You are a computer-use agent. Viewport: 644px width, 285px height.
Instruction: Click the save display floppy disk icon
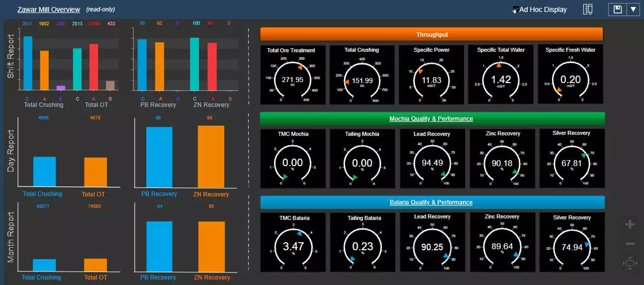coord(618,10)
